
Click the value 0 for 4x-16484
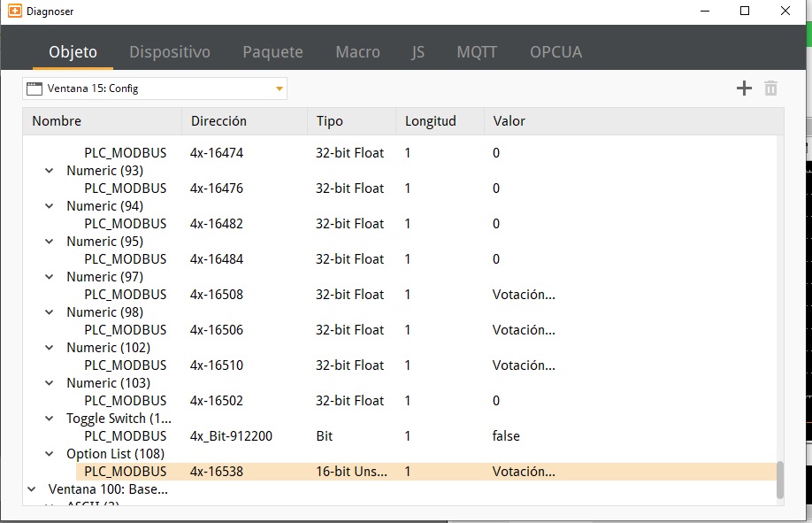(496, 258)
